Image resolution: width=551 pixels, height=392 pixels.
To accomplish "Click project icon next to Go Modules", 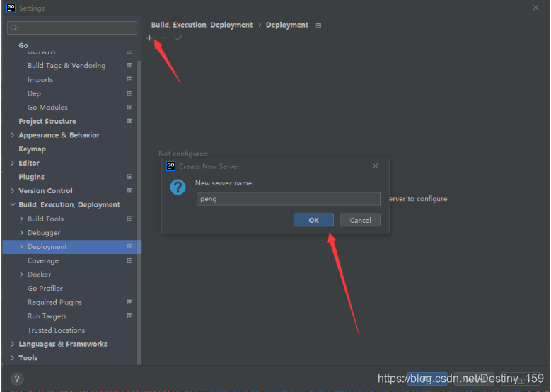I will (129, 108).
